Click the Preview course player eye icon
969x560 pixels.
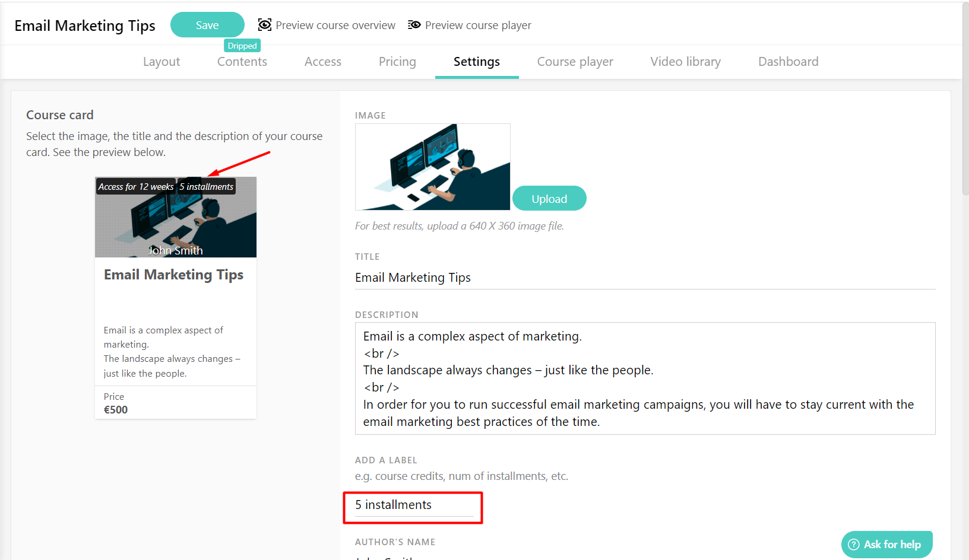[x=414, y=24]
